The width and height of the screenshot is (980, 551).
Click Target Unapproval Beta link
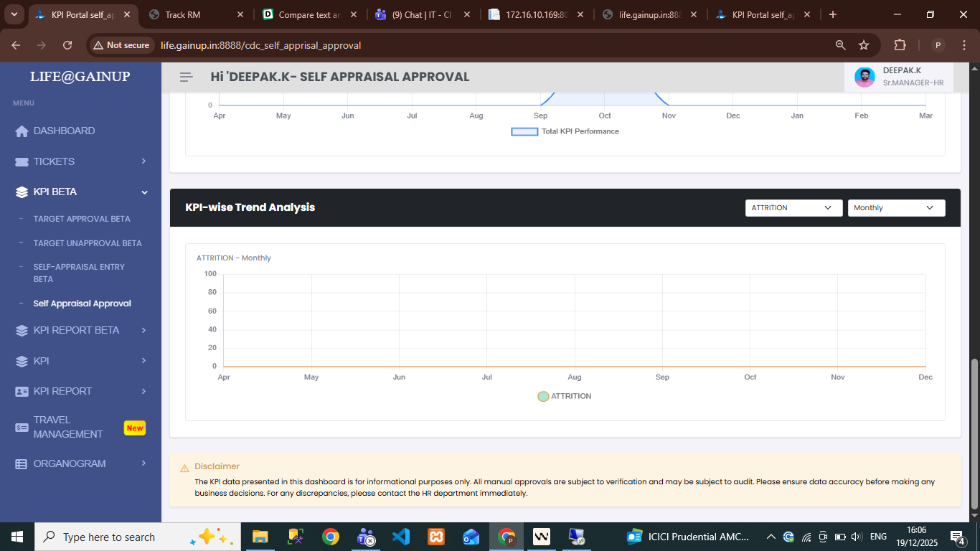point(88,243)
